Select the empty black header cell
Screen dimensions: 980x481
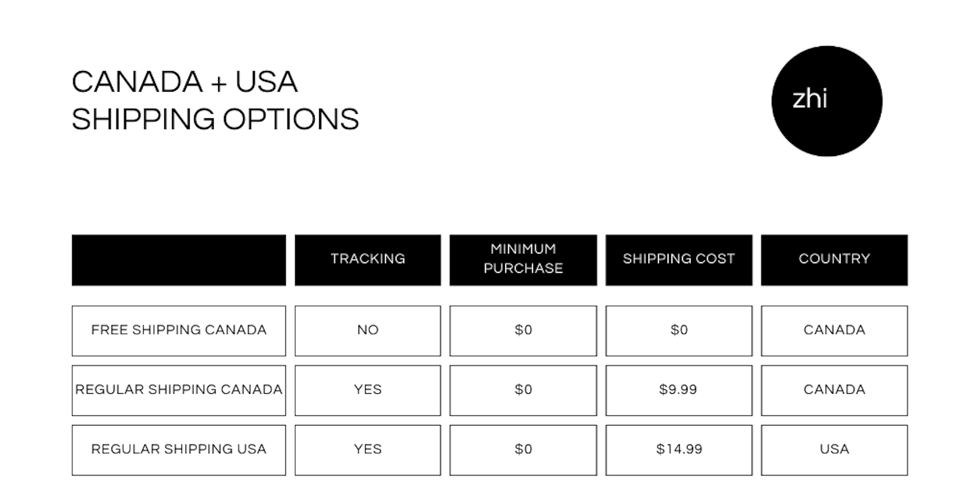pos(179,260)
